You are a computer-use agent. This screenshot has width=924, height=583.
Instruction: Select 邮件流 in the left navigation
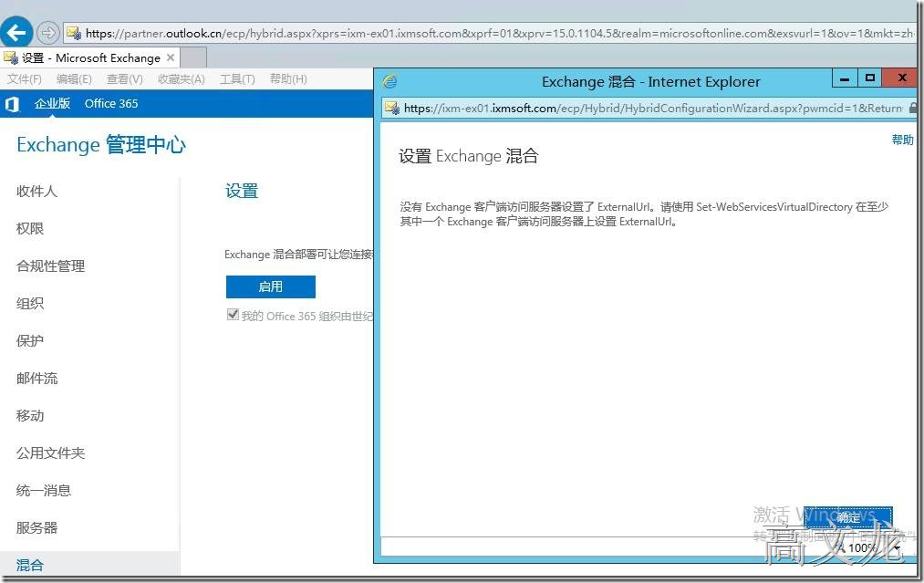click(x=36, y=378)
